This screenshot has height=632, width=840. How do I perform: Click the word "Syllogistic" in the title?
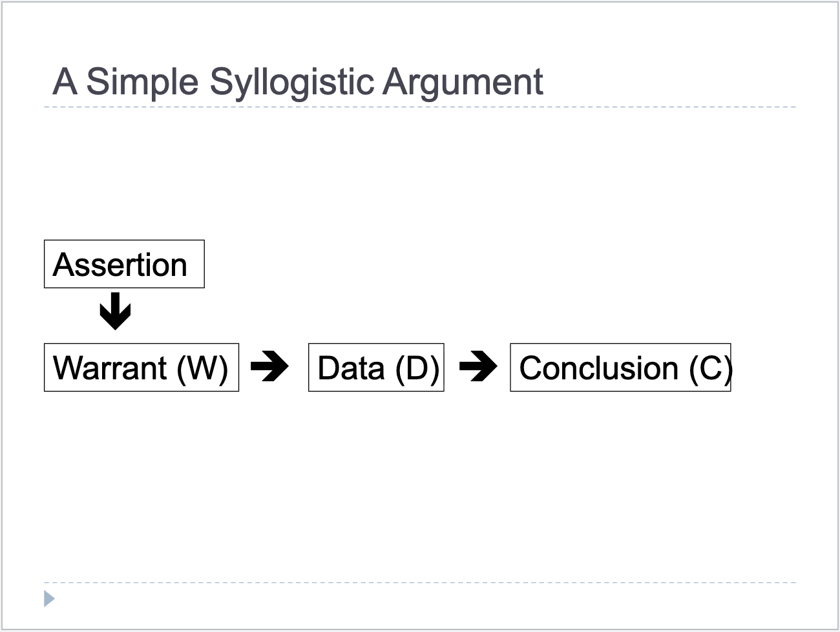[291, 82]
